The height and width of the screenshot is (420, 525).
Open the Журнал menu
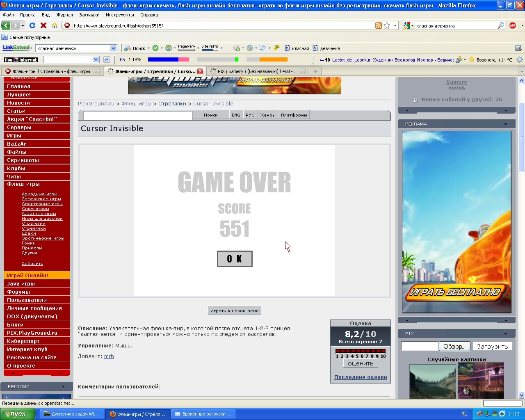[64, 15]
